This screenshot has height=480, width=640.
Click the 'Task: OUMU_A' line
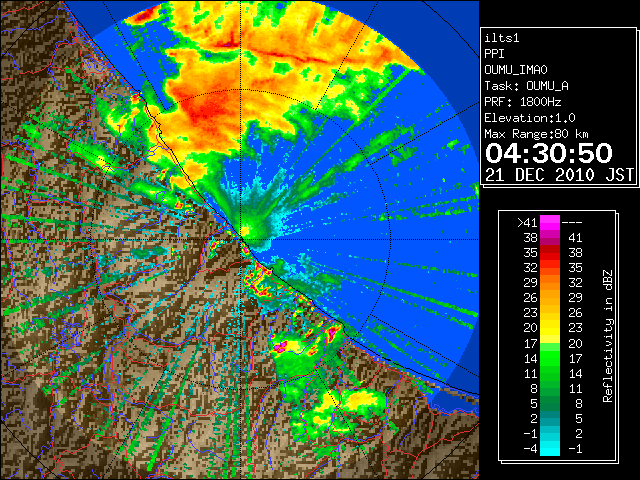coord(526,86)
